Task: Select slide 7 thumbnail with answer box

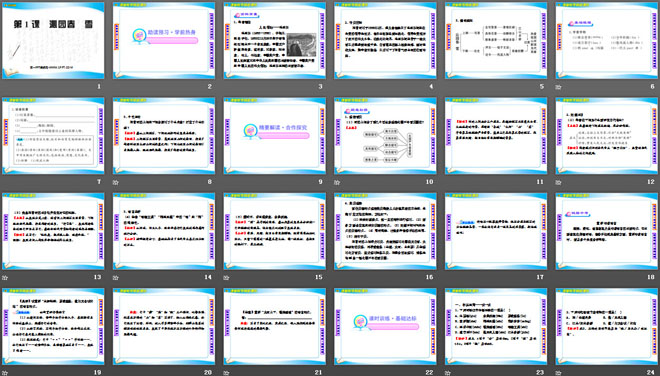Action: click(53, 136)
